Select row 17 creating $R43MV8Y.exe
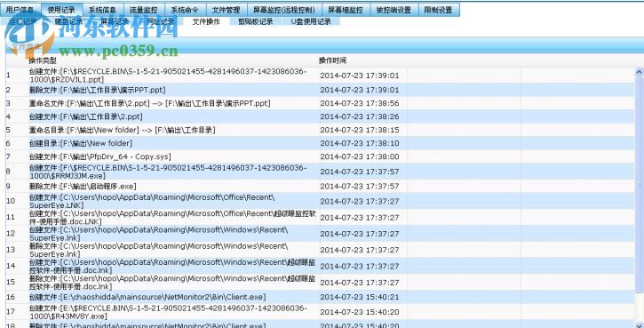 [x=320, y=312]
